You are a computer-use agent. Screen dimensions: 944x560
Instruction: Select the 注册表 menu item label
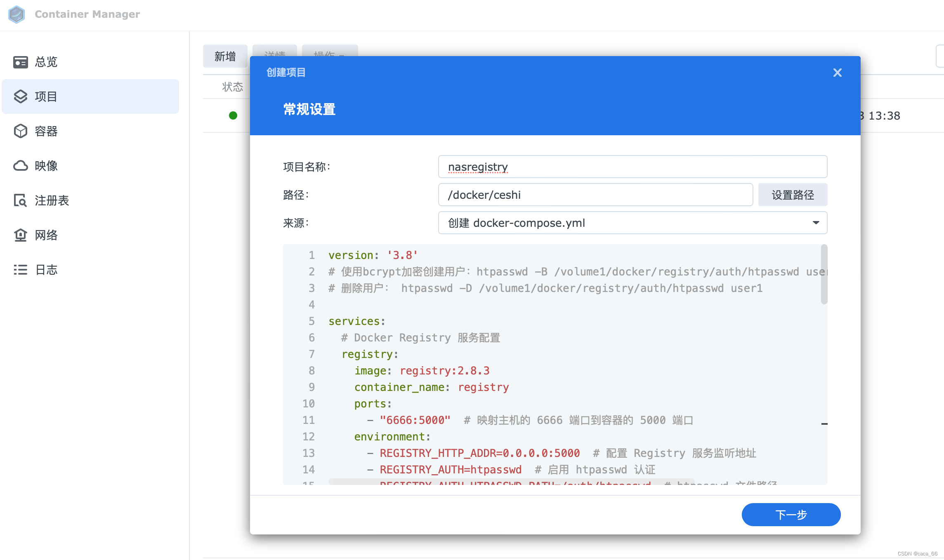pyautogui.click(x=52, y=200)
